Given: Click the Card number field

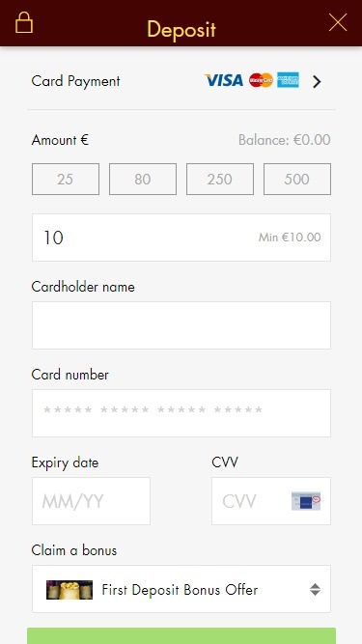Looking at the screenshot, I should (x=181, y=413).
